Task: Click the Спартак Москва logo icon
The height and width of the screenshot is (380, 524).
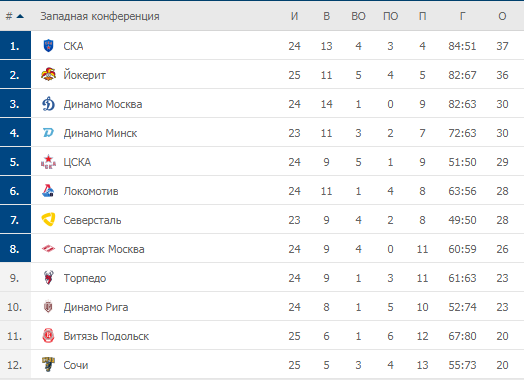Action: click(x=48, y=249)
